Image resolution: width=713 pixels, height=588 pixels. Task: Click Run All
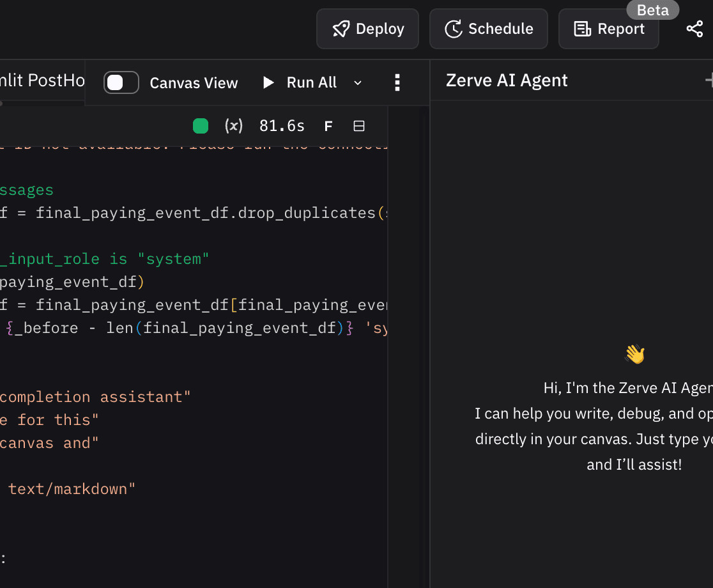(x=300, y=82)
